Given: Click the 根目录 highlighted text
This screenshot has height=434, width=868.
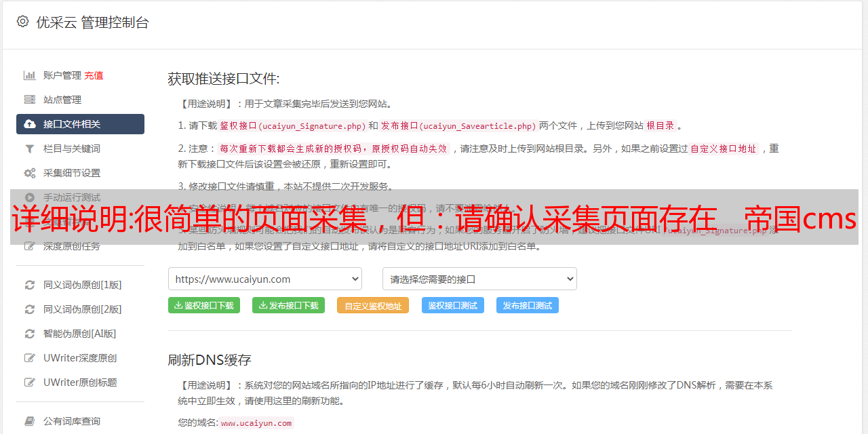Looking at the screenshot, I should tap(660, 125).
